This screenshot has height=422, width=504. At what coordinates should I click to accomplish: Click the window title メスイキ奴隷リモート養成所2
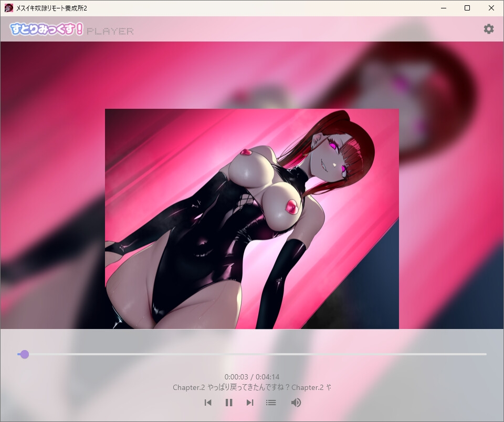click(52, 8)
